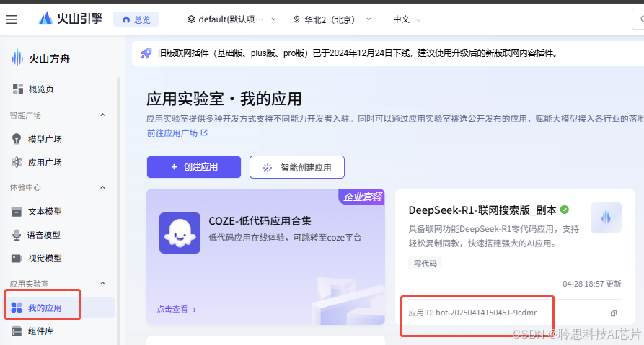Open the default project dropdown

pos(231,19)
